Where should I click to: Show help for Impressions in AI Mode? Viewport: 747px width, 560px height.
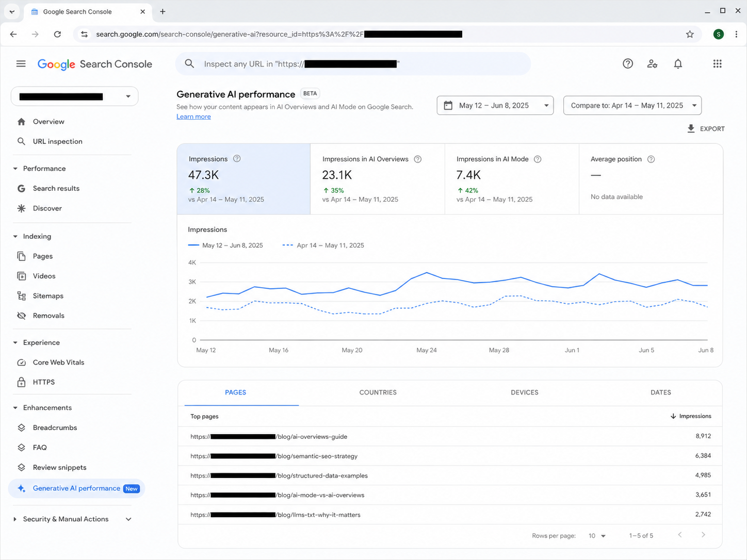[x=538, y=159]
